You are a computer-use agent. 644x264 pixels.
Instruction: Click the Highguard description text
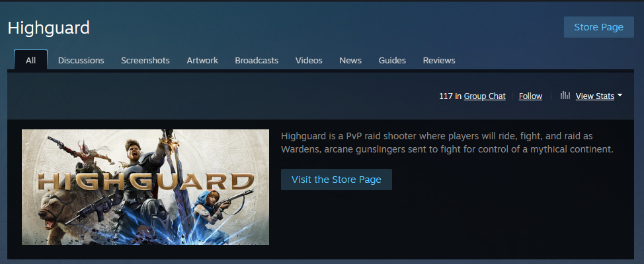(x=447, y=143)
